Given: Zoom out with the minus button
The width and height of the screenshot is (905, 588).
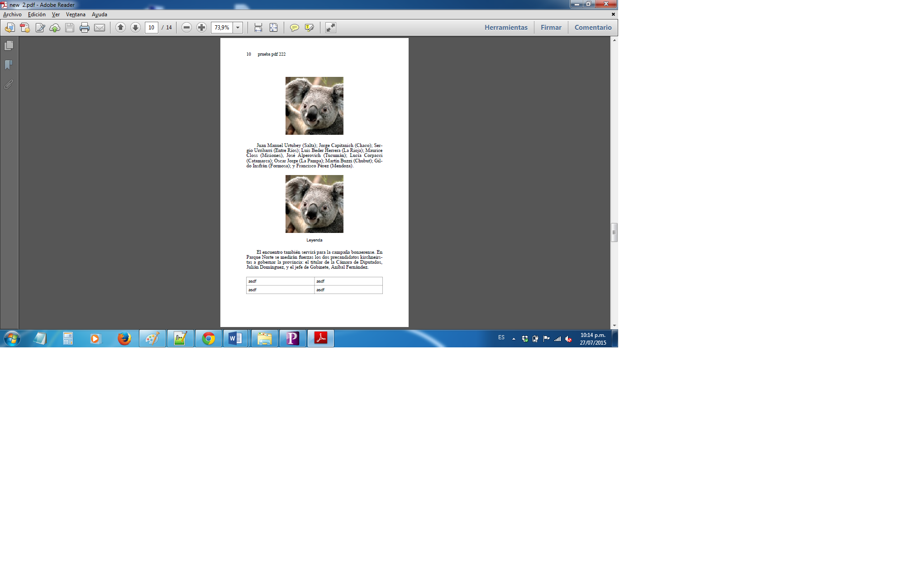Looking at the screenshot, I should (186, 28).
